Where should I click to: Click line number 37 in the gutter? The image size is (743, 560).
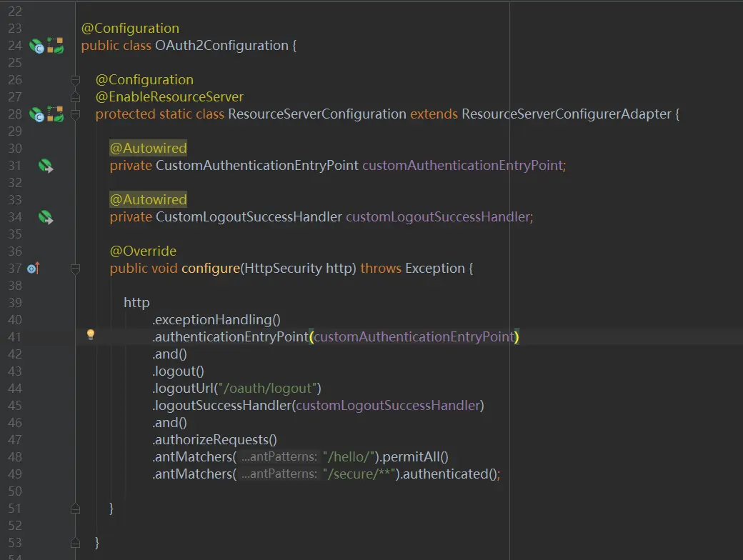pos(15,269)
